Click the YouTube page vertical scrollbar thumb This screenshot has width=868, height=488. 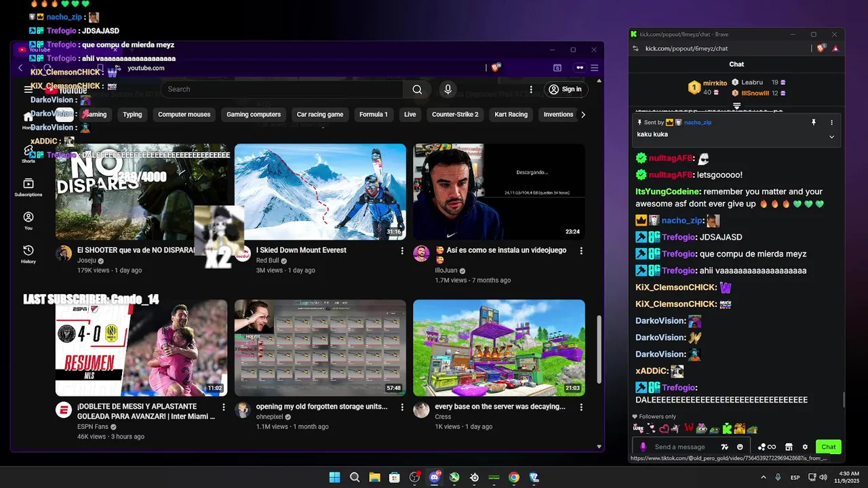599,349
